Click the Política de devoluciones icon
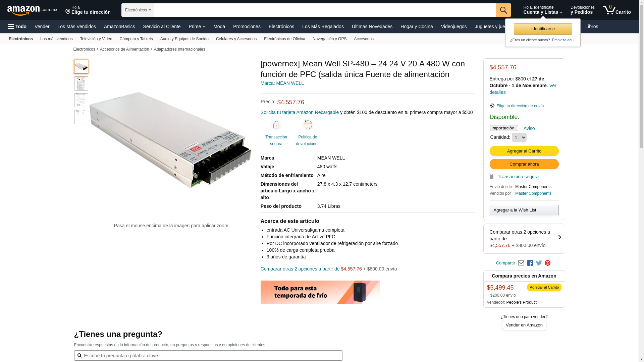This screenshot has width=644, height=362. [x=308, y=125]
